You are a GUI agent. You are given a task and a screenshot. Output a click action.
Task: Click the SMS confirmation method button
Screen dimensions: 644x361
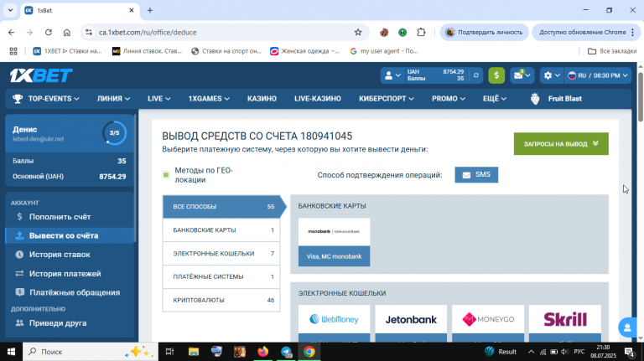(x=476, y=175)
